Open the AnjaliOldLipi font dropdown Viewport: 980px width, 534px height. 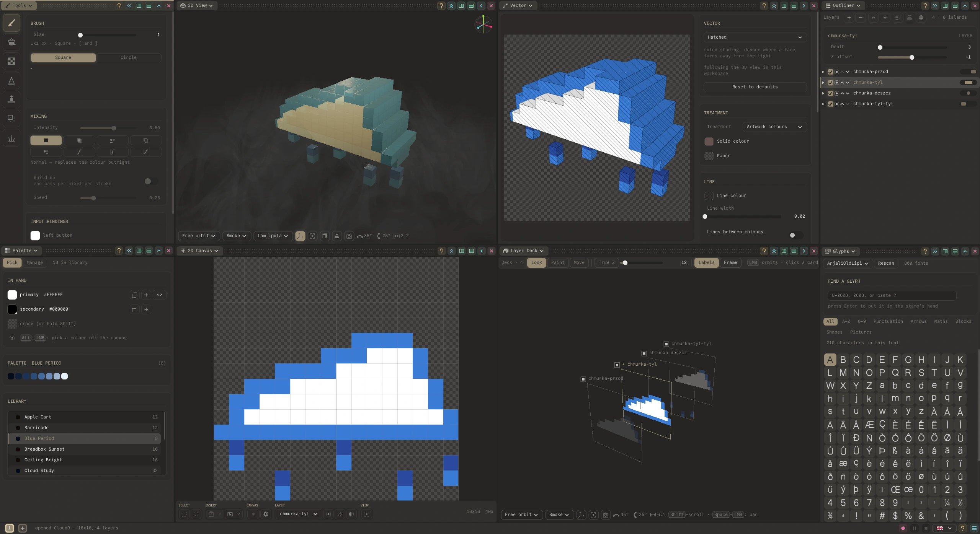pyautogui.click(x=847, y=263)
